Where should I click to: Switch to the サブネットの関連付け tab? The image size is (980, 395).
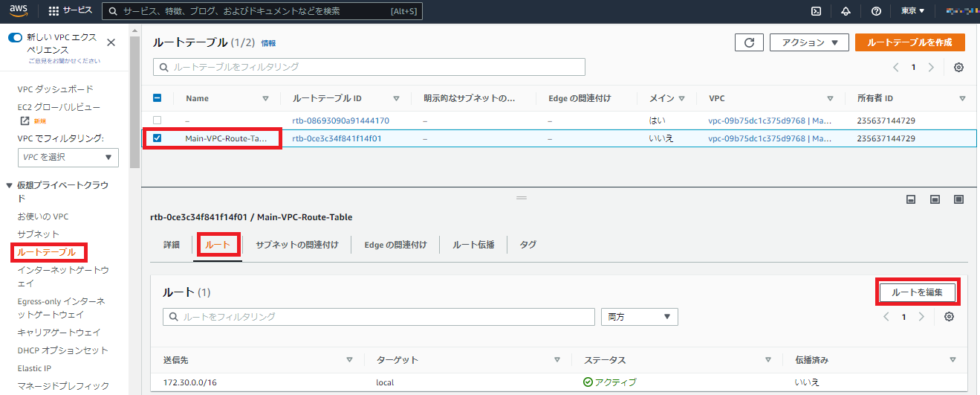296,245
